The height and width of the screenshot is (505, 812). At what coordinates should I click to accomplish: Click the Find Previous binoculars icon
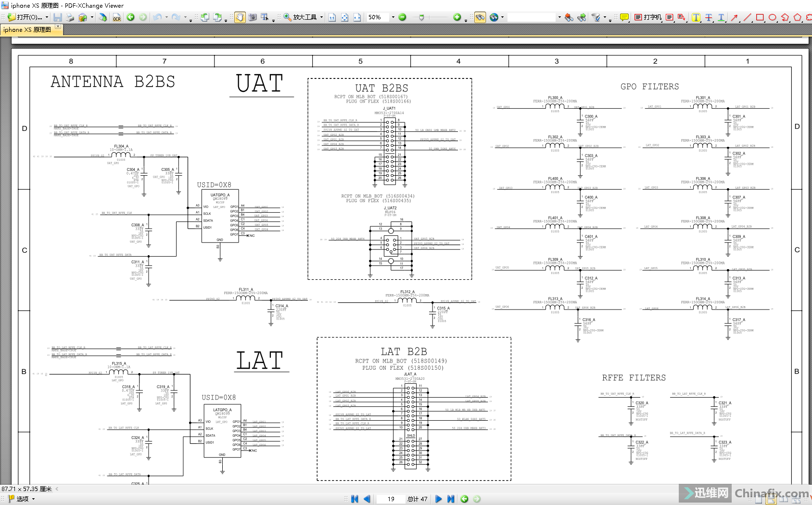click(x=569, y=17)
